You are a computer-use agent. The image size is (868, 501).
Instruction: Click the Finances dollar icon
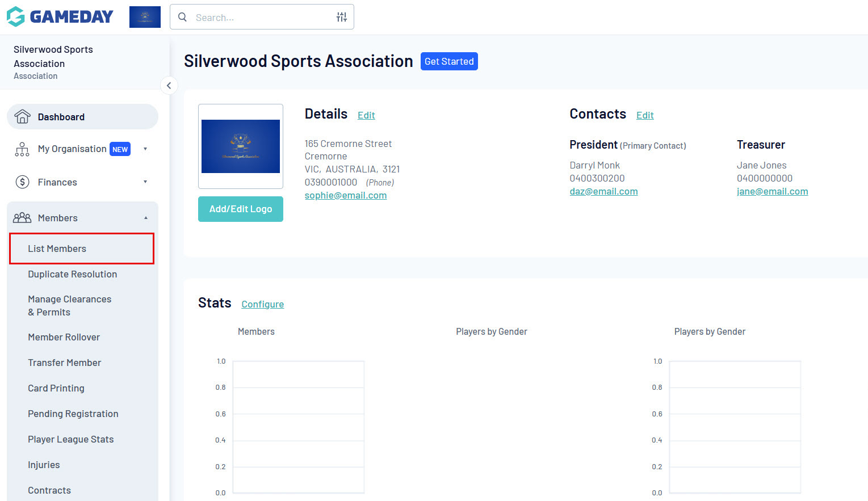point(22,182)
